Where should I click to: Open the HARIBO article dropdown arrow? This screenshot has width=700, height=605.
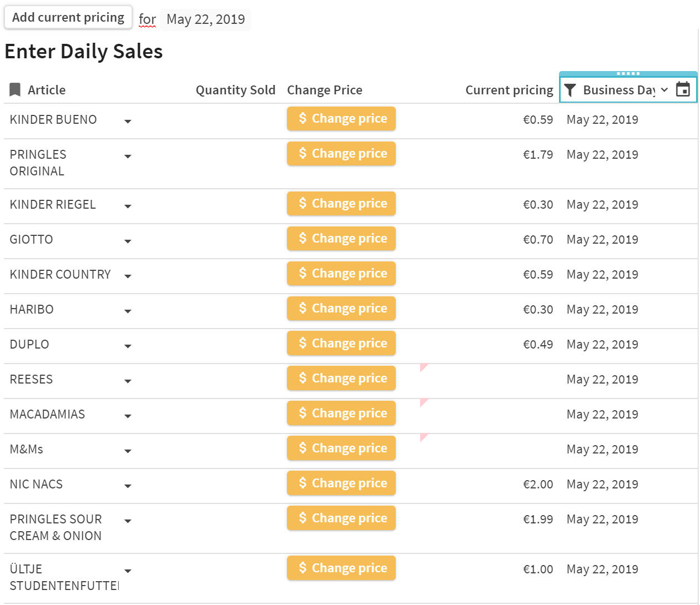pyautogui.click(x=128, y=311)
